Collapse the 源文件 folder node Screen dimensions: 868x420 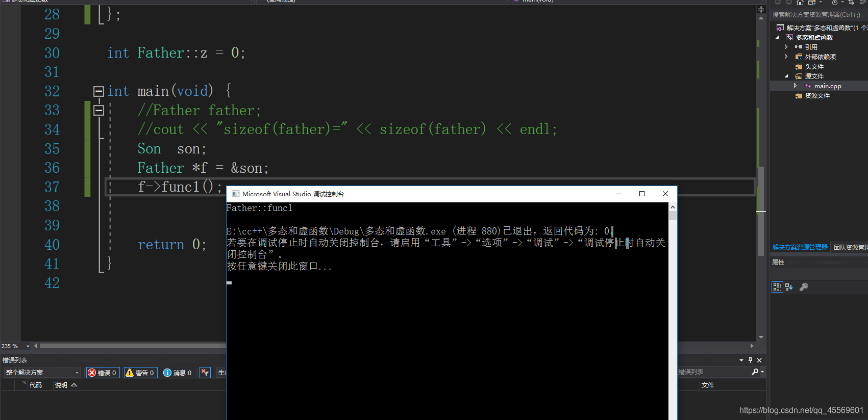coord(786,76)
